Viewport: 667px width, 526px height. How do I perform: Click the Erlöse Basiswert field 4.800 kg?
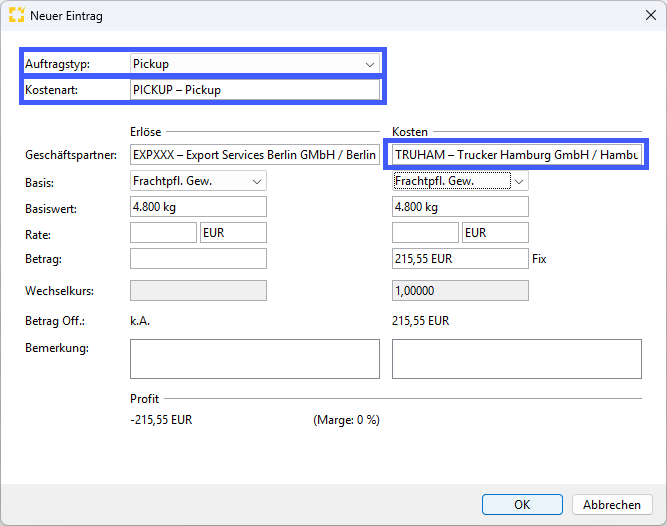click(x=198, y=207)
